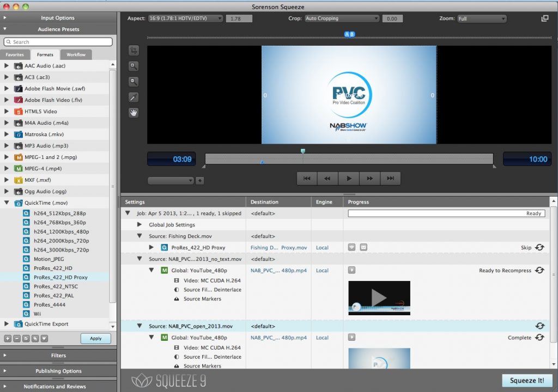Image resolution: width=558 pixels, height=392 pixels.
Task: Open the marker dropdown below the timecode
Action: pos(171,181)
